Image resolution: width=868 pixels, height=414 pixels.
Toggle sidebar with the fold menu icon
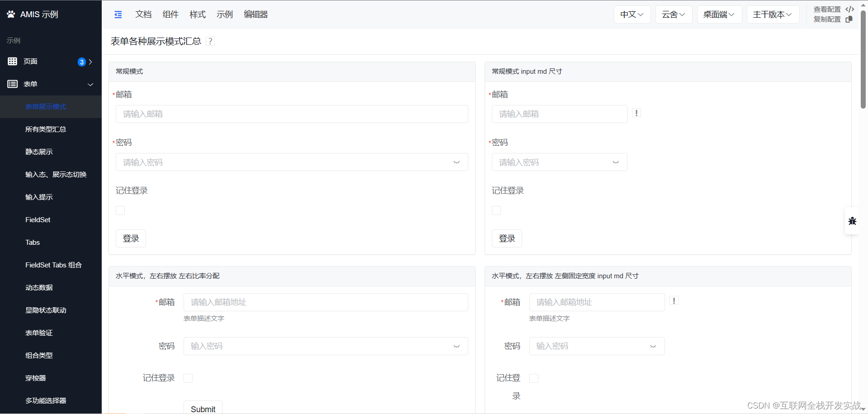coord(118,14)
